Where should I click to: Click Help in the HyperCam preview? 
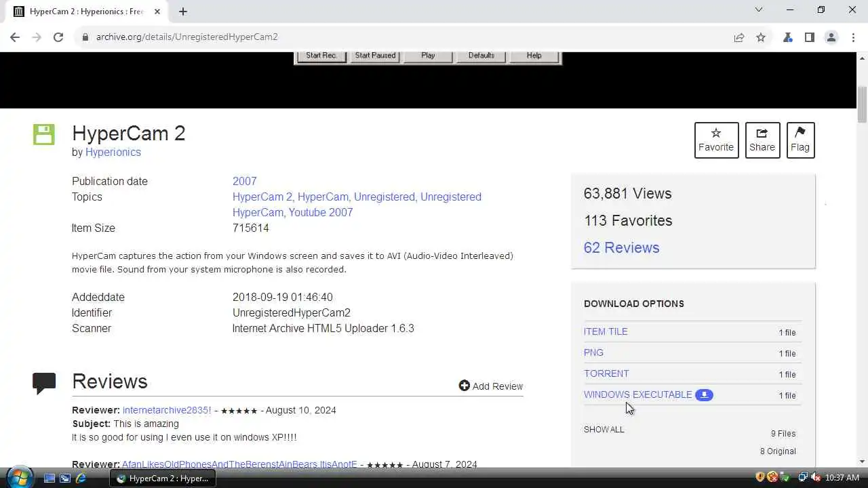[534, 56]
